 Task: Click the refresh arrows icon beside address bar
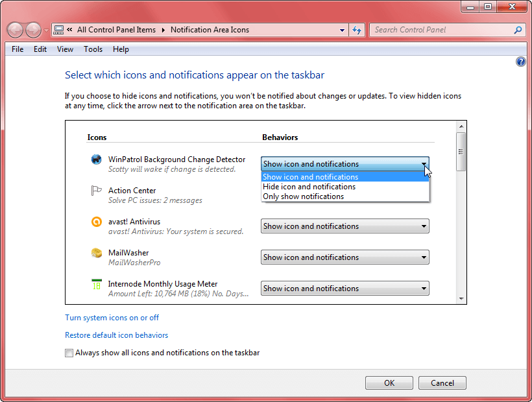pyautogui.click(x=357, y=30)
